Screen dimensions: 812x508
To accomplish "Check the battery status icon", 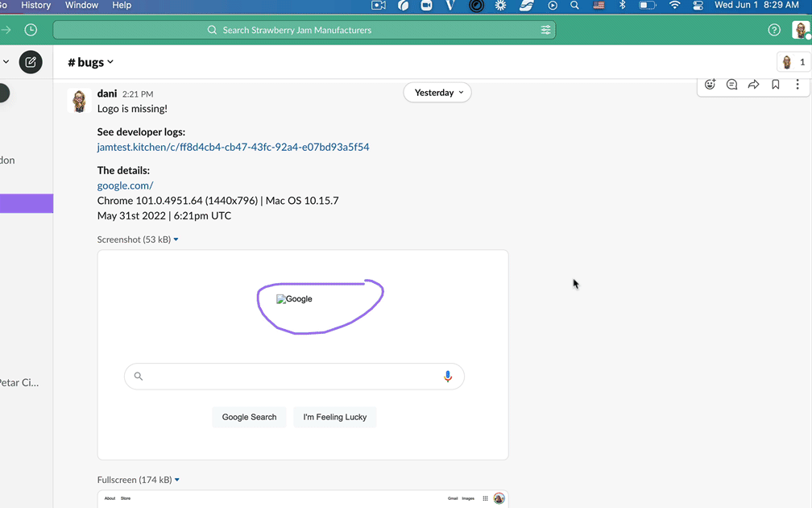I will coord(648,5).
